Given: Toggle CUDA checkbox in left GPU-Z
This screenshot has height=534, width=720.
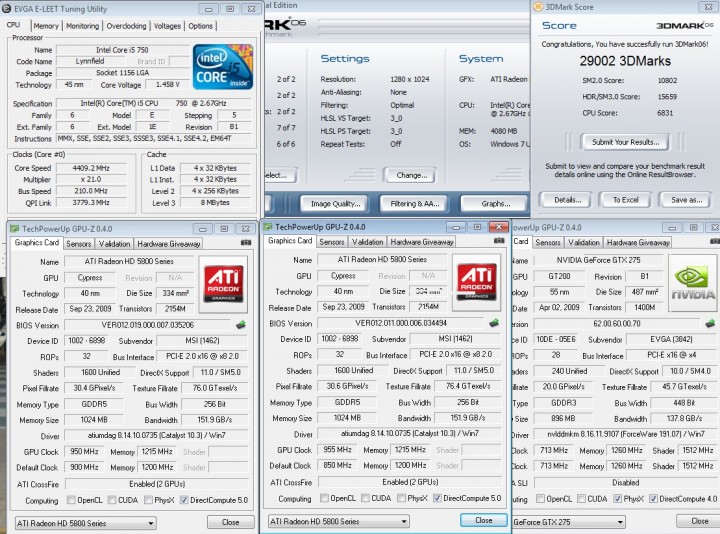Looking at the screenshot, I should (x=112, y=500).
